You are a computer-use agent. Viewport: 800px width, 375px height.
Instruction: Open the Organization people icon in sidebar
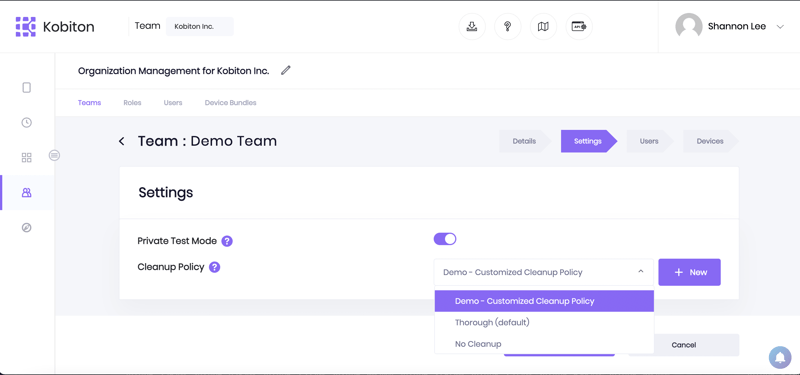pos(27,192)
